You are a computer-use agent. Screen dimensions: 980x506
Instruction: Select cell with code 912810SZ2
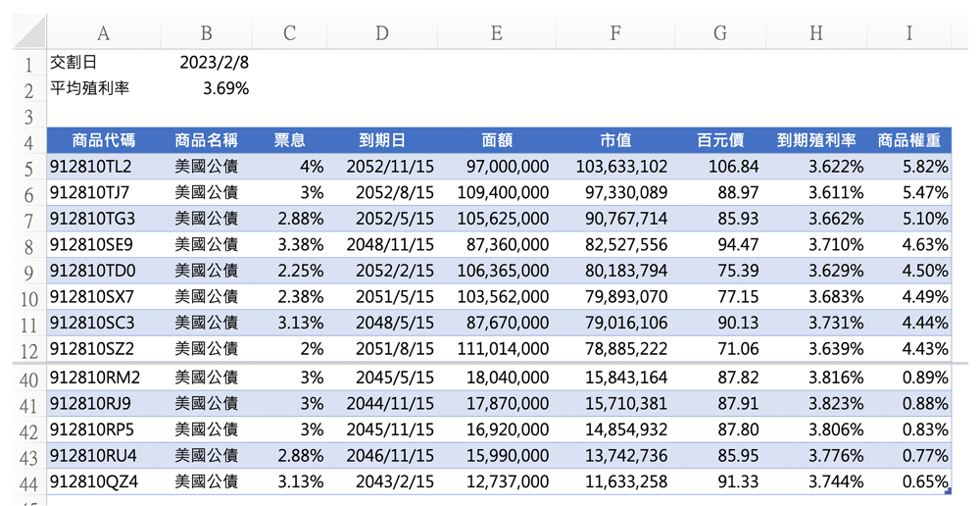pyautogui.click(x=104, y=348)
